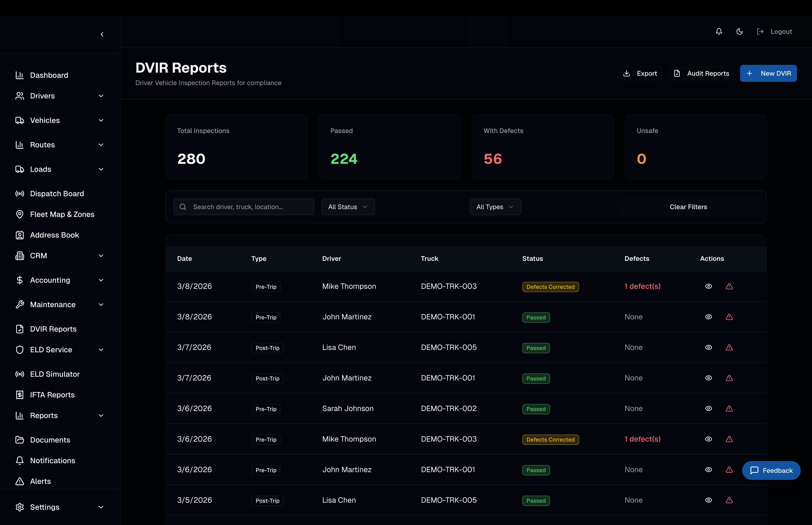This screenshot has height=525, width=812.
Task: Collapse the sidebar with left chevron
Action: [102, 35]
